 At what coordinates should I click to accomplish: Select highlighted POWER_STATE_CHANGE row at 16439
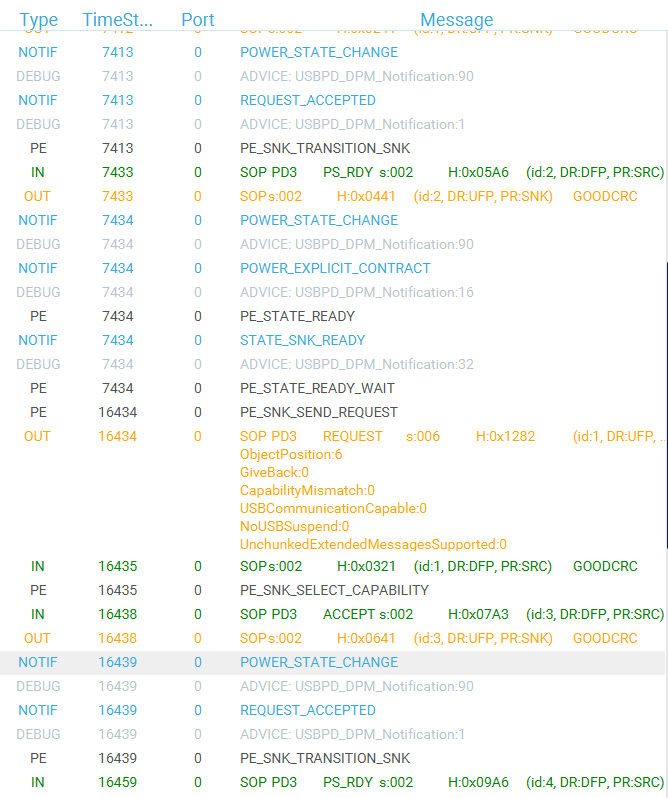pos(332,663)
